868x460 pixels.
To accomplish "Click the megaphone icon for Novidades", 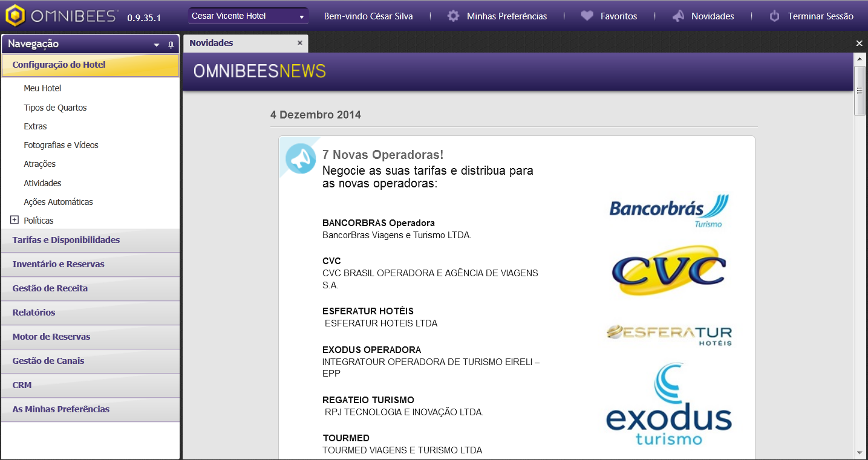I will [678, 16].
